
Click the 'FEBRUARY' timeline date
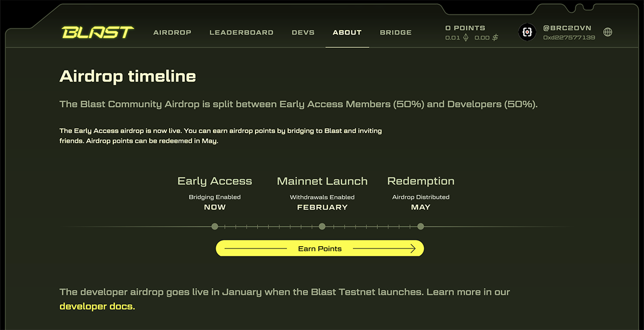323,207
